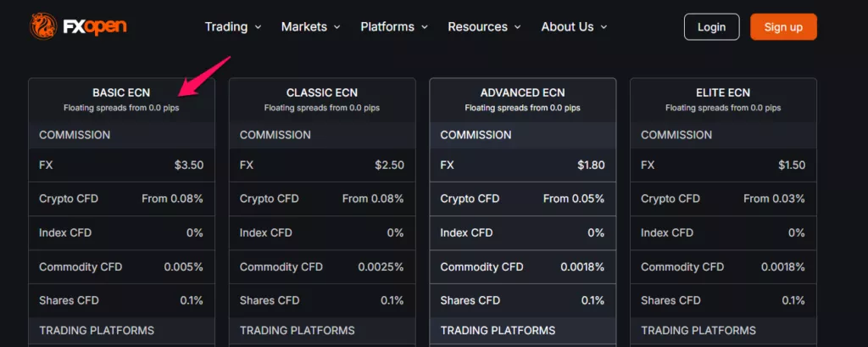868x347 pixels.
Task: Click Shares CFD row in ELITE ECN
Action: tap(723, 301)
